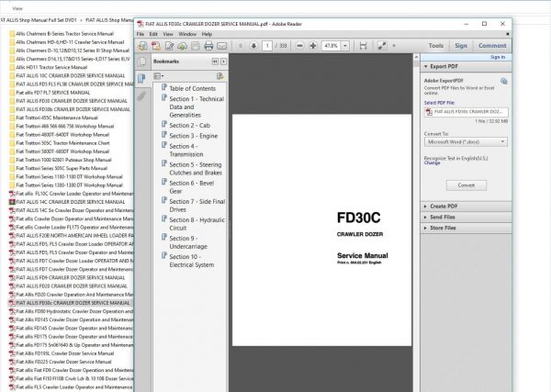Jump to Section 6 - Bevel Gear bookmark
This screenshot has width=551, height=392.
192,187
